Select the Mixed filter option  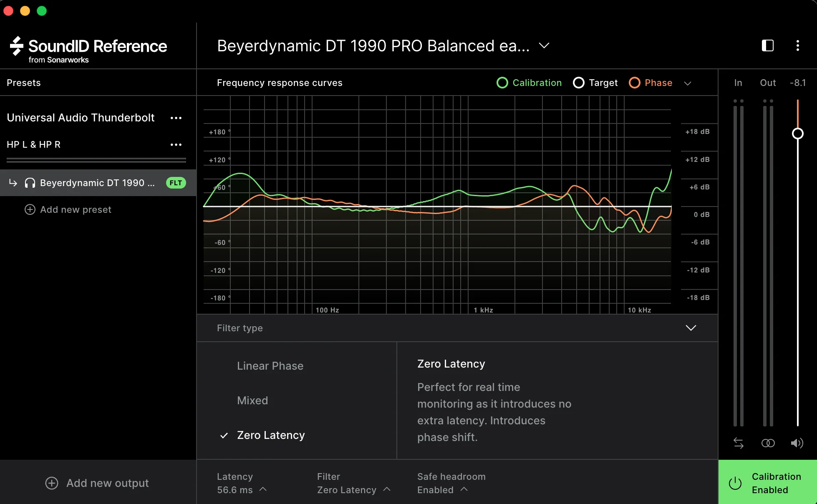[x=252, y=401]
